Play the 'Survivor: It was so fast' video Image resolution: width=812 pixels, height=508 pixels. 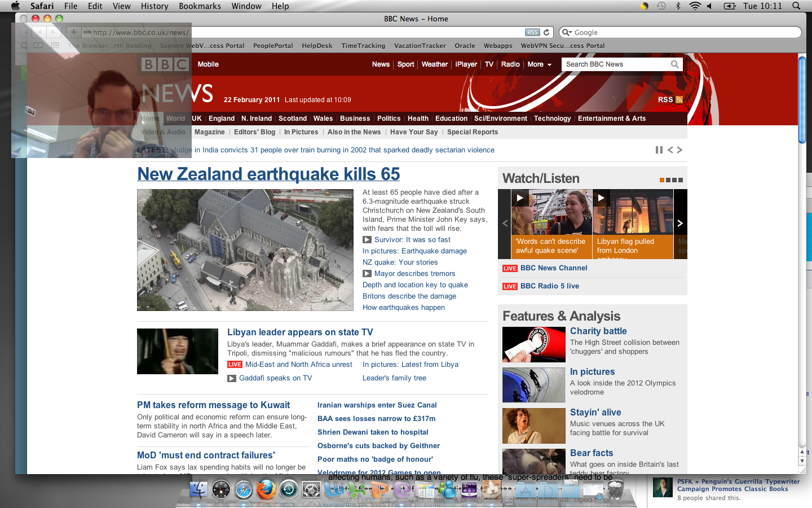point(367,240)
